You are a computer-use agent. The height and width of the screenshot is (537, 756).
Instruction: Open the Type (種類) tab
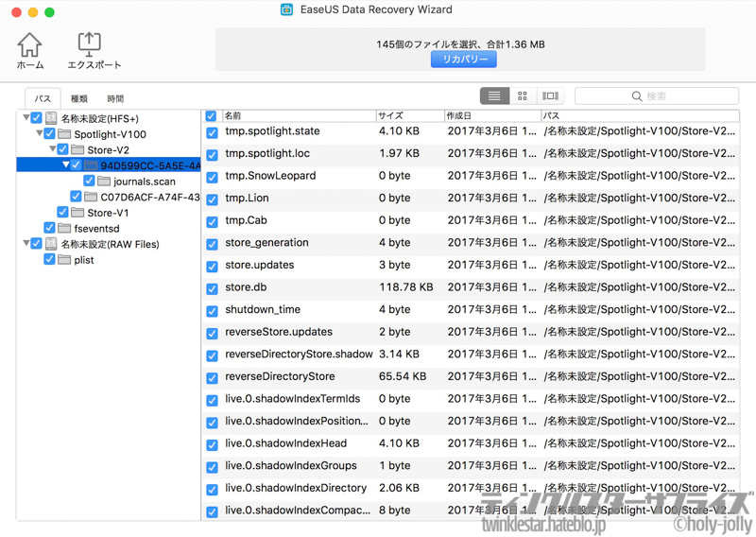coord(79,98)
